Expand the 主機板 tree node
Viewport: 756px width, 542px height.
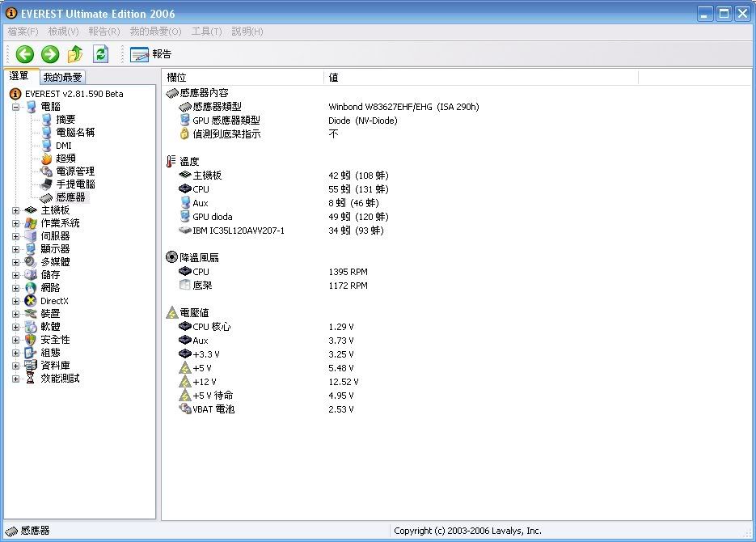[x=15, y=210]
